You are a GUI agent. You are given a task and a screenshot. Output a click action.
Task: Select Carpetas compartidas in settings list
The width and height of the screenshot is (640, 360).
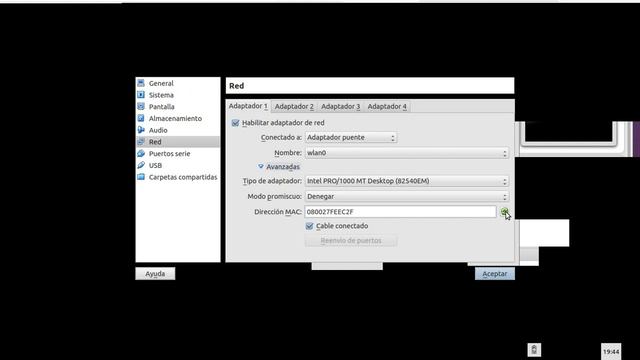click(178, 177)
